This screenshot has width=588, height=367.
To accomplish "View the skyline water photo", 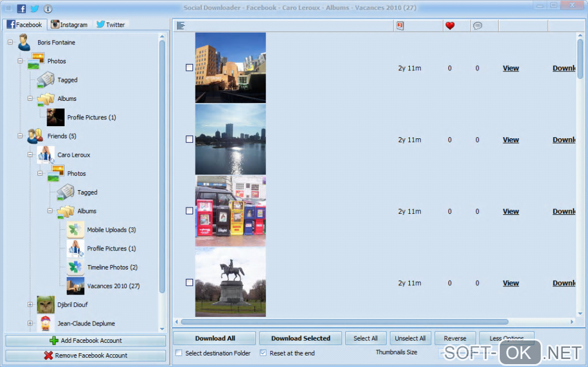I will pyautogui.click(x=511, y=140).
